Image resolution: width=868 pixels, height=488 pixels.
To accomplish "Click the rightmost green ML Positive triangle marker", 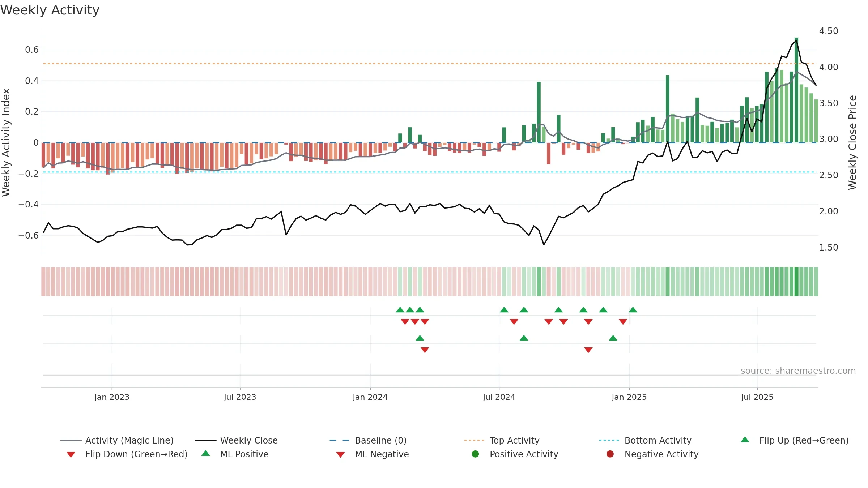I will point(613,338).
